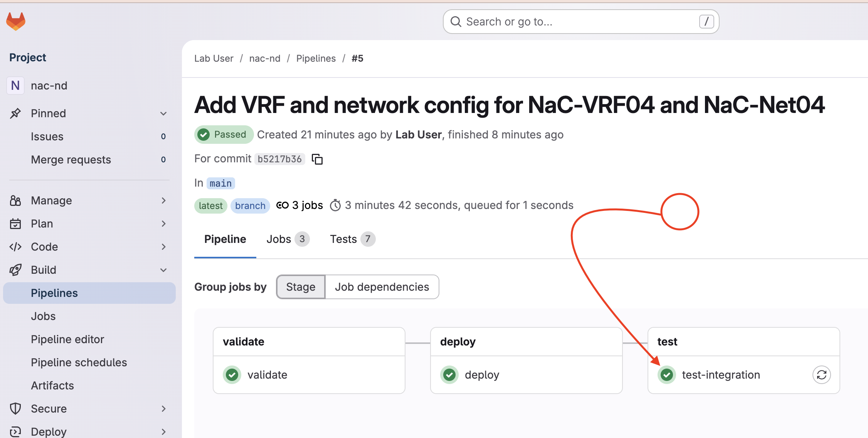Image resolution: width=868 pixels, height=438 pixels.
Task: Click the Plan calendar icon in the sidebar
Action: point(15,224)
